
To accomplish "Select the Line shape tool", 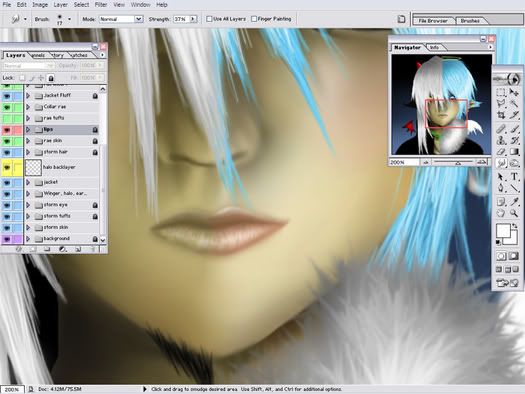I will click(x=514, y=188).
